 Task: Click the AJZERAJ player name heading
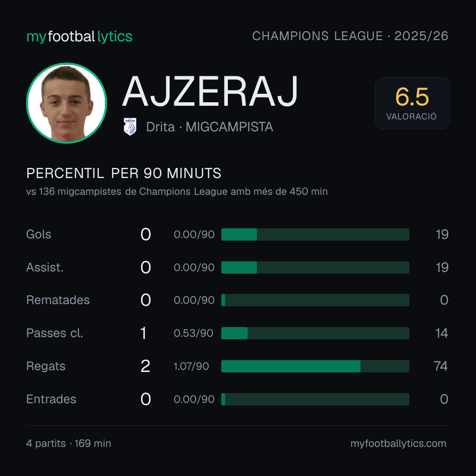click(210, 91)
